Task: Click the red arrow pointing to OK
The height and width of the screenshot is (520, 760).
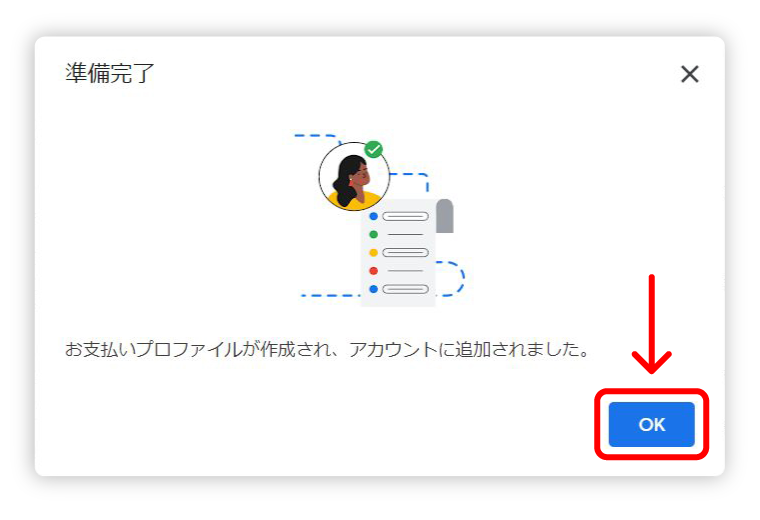Action: click(651, 324)
